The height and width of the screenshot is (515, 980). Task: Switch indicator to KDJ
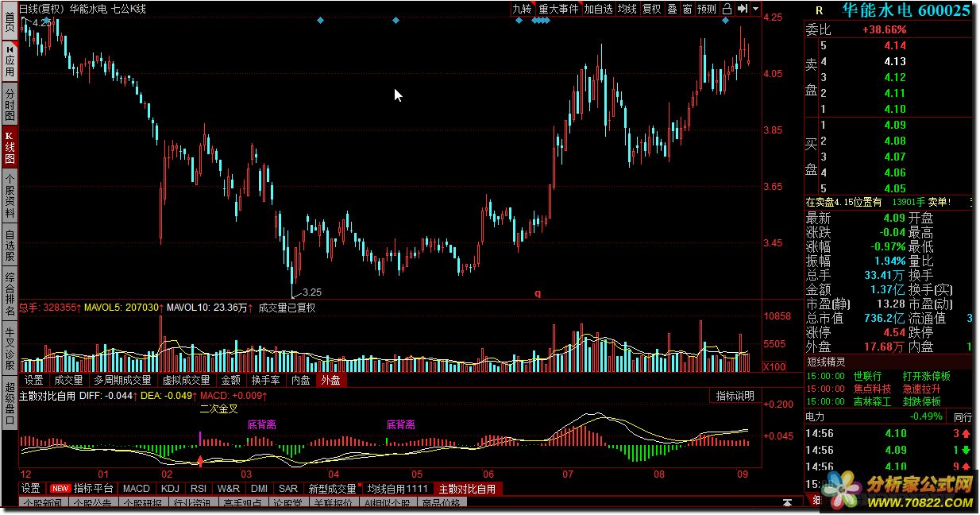pyautogui.click(x=170, y=488)
